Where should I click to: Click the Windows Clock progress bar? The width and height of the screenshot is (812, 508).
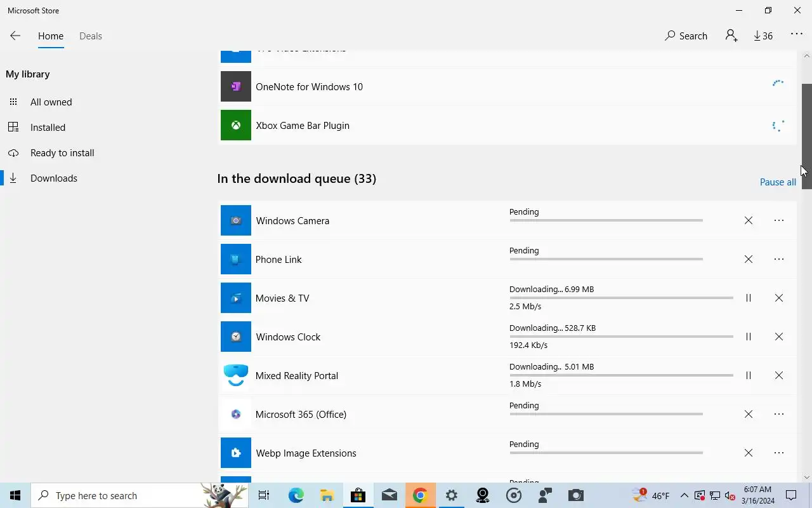point(621,337)
